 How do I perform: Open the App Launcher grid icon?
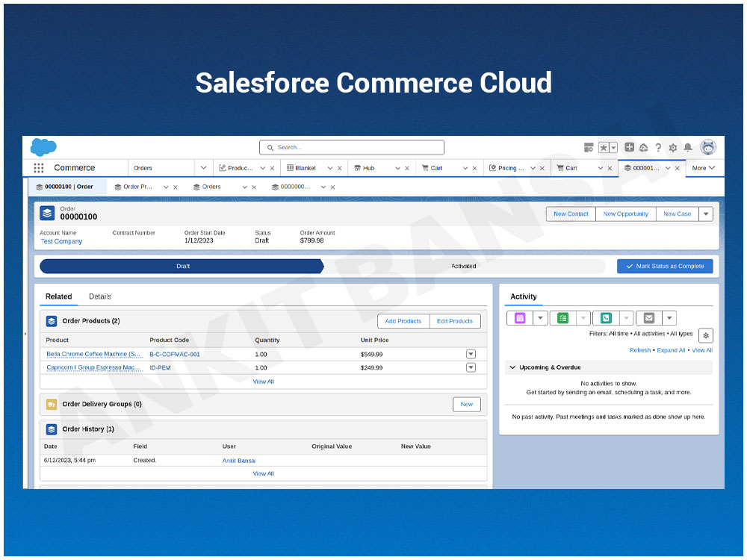click(39, 167)
